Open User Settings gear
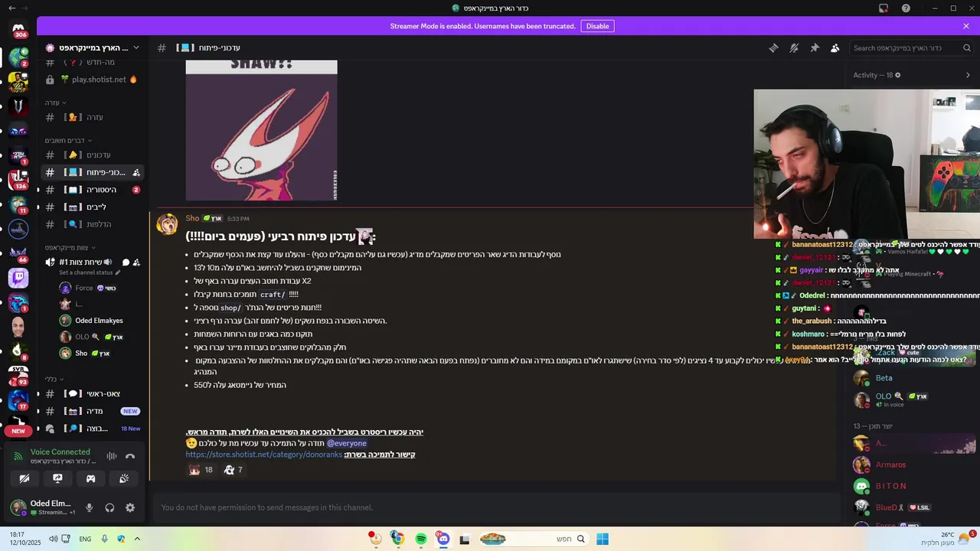 click(x=130, y=507)
